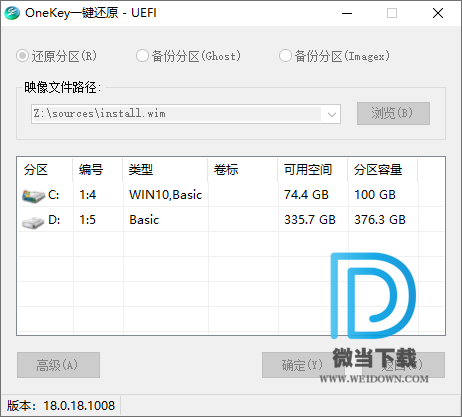The image size is (462, 417).
Task: Click the D: drive disk icon
Action: tap(33, 222)
